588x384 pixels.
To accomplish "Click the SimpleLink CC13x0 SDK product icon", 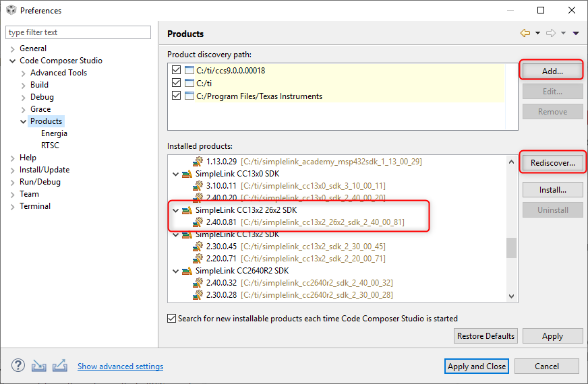I will [x=187, y=174].
